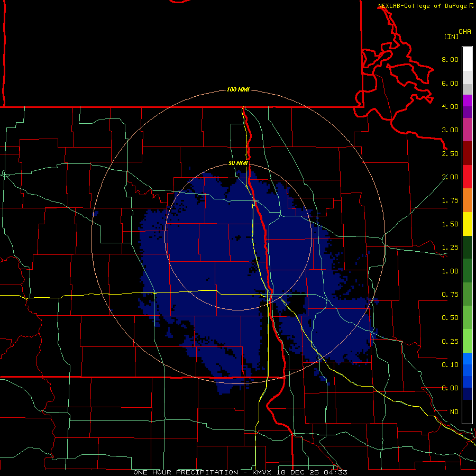Screen dimensions: 476x476
Task: Click the 0.75 legend value
Action: [450, 295]
